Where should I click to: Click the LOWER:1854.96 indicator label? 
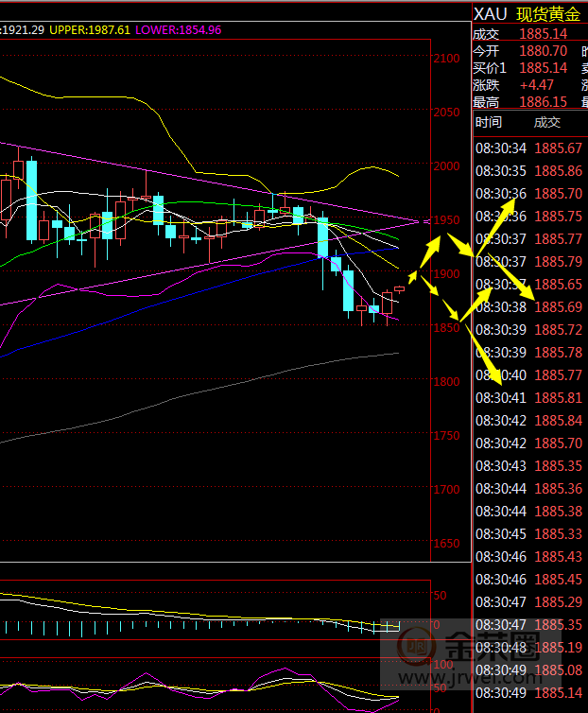point(179,30)
